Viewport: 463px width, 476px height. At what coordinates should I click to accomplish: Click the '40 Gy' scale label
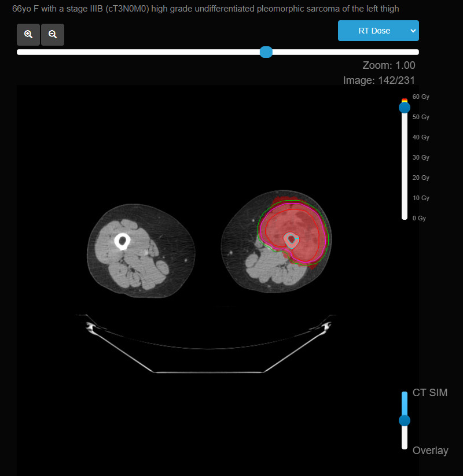(421, 137)
